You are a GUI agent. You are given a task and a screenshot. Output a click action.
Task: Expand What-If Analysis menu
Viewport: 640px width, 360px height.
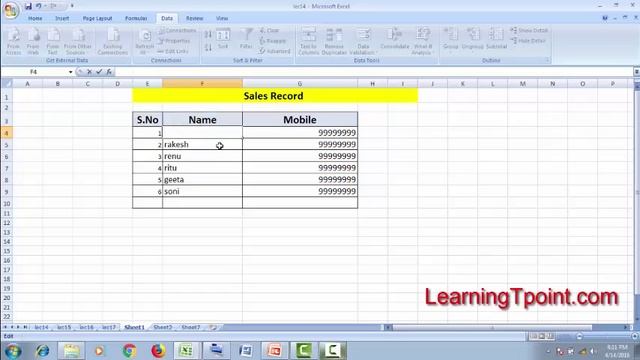422,50
